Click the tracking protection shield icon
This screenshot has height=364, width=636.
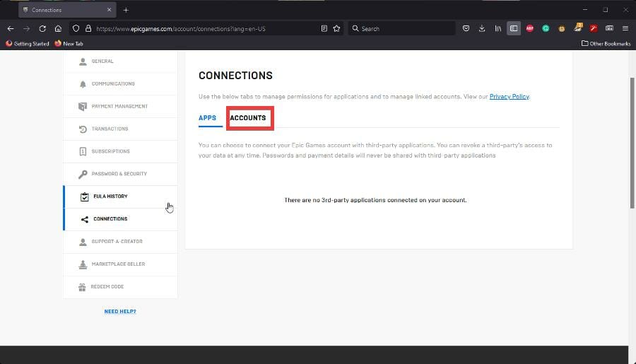tap(76, 29)
